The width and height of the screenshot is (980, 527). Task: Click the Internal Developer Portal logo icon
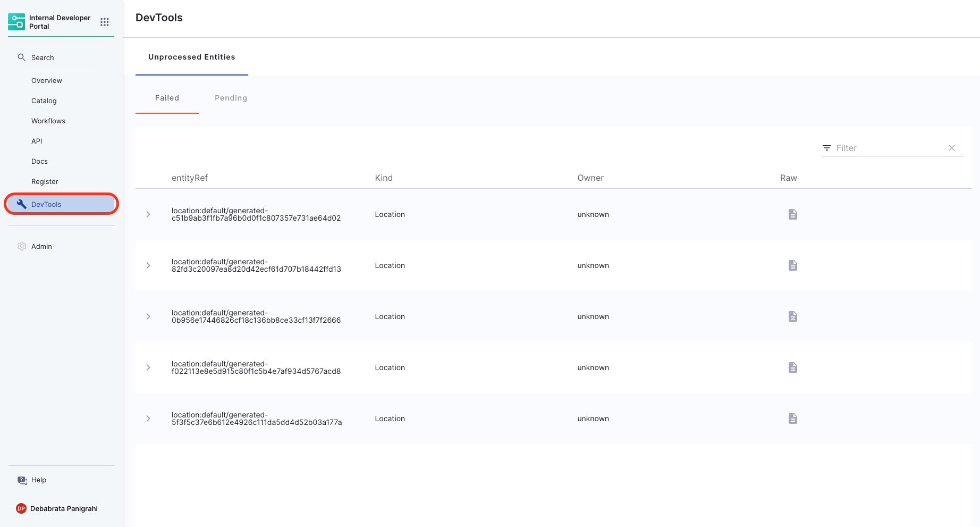point(16,22)
